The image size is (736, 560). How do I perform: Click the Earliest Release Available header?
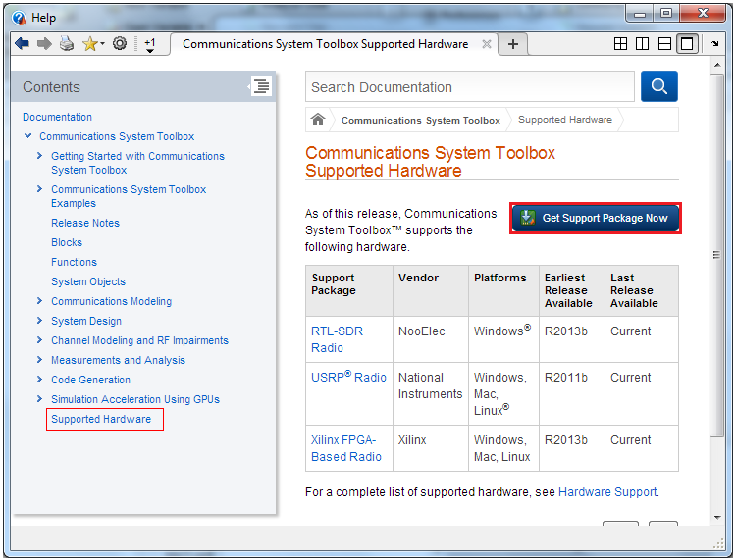pyautogui.click(x=572, y=290)
